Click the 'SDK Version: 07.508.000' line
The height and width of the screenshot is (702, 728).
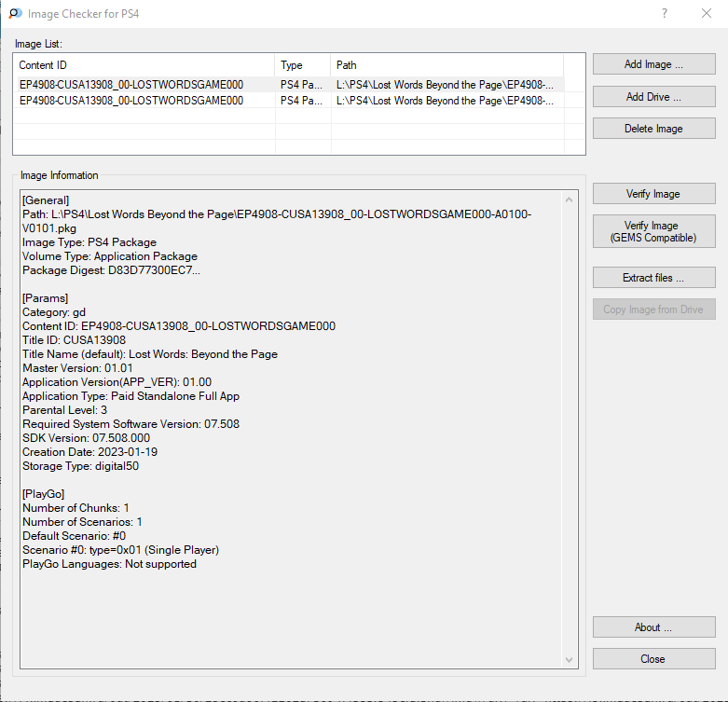(x=87, y=438)
